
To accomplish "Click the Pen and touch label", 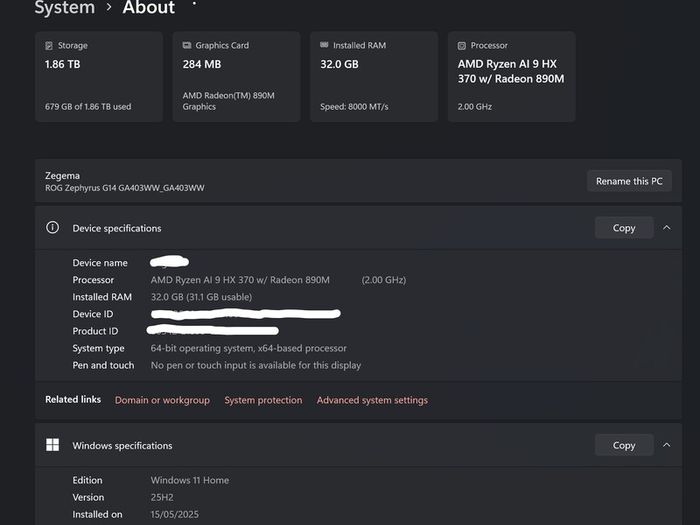I will click(x=103, y=365).
